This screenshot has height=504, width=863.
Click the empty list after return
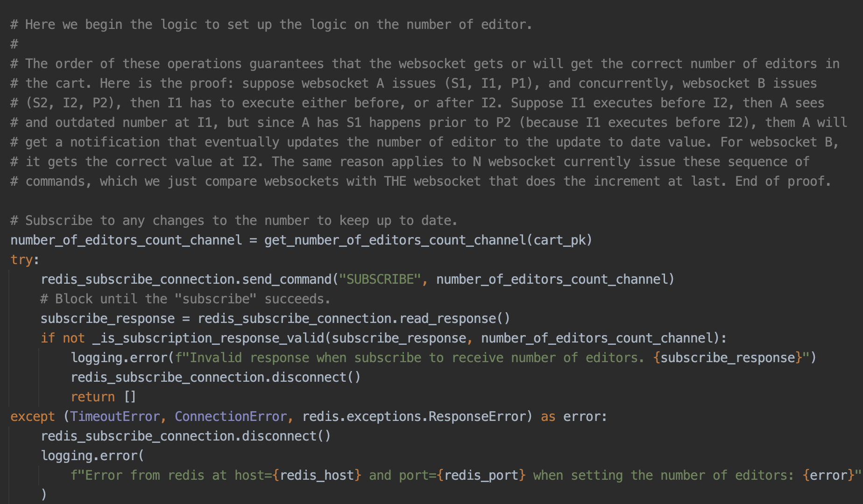click(130, 397)
